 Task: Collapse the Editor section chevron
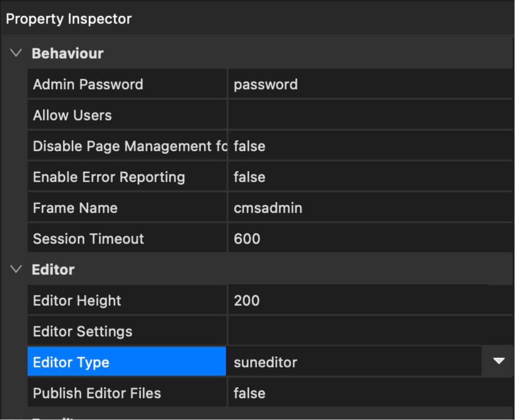click(16, 269)
